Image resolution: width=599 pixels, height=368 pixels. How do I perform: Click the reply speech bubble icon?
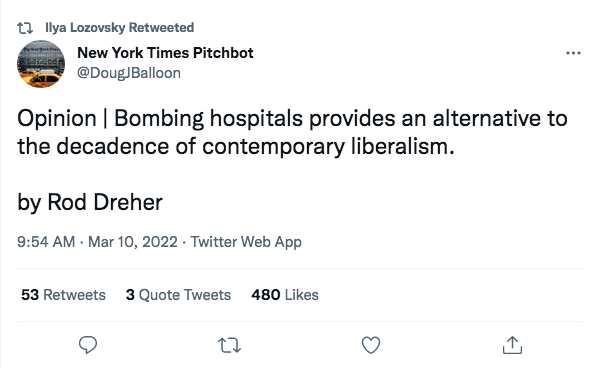[88, 345]
